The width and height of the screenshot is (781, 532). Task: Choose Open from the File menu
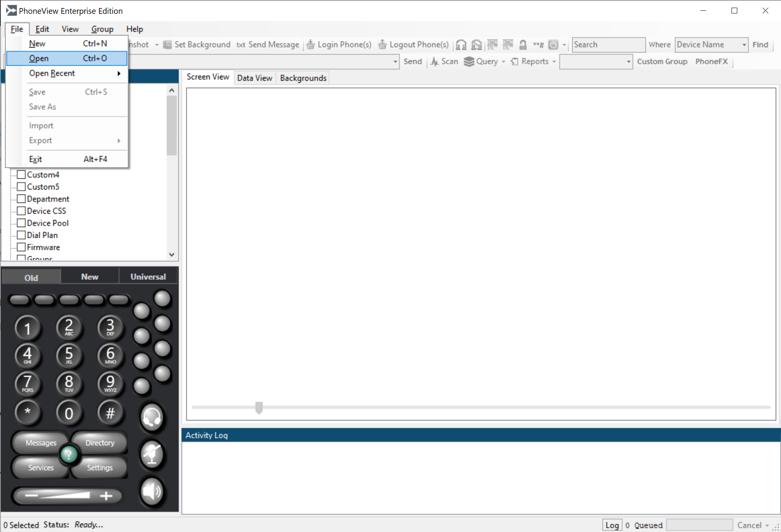pos(67,58)
